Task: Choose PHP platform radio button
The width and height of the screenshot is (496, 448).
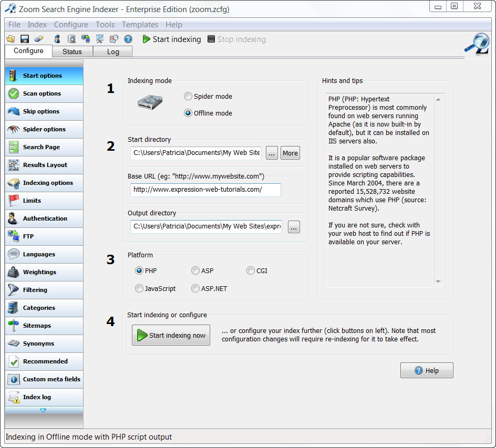Action: click(139, 270)
